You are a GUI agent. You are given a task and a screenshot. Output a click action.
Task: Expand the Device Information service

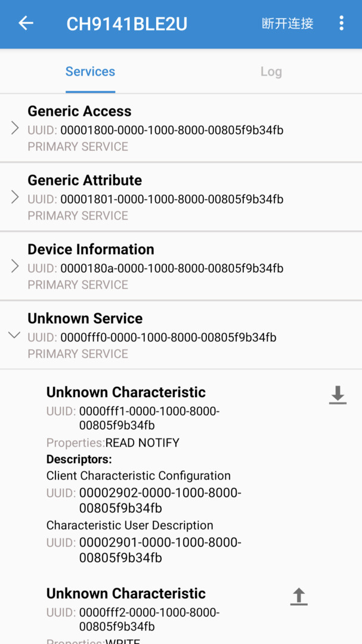tap(15, 267)
